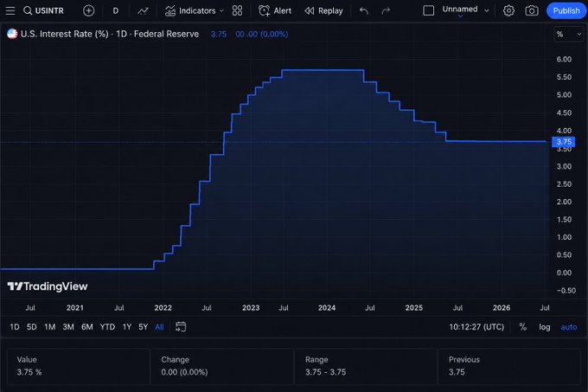The width and height of the screenshot is (588, 392).
Task: Open chart settings gear icon
Action: pyautogui.click(x=508, y=11)
